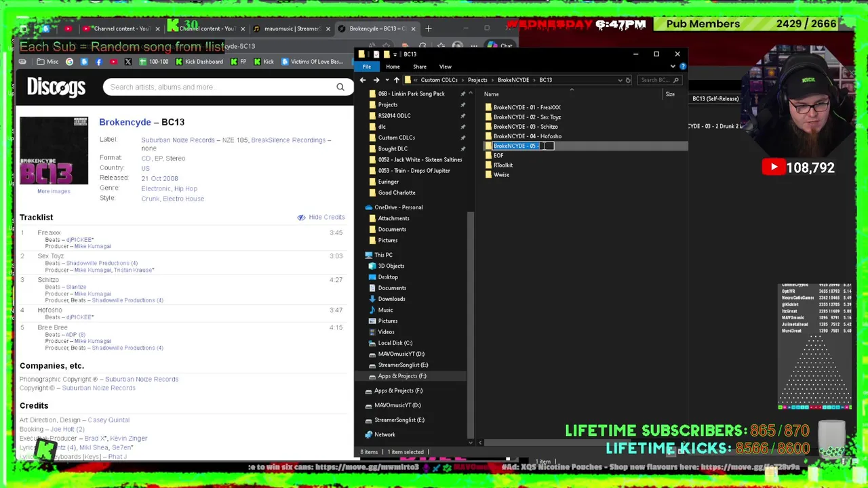Image resolution: width=868 pixels, height=488 pixels.
Task: Select Network in navigation pane
Action: point(384,435)
